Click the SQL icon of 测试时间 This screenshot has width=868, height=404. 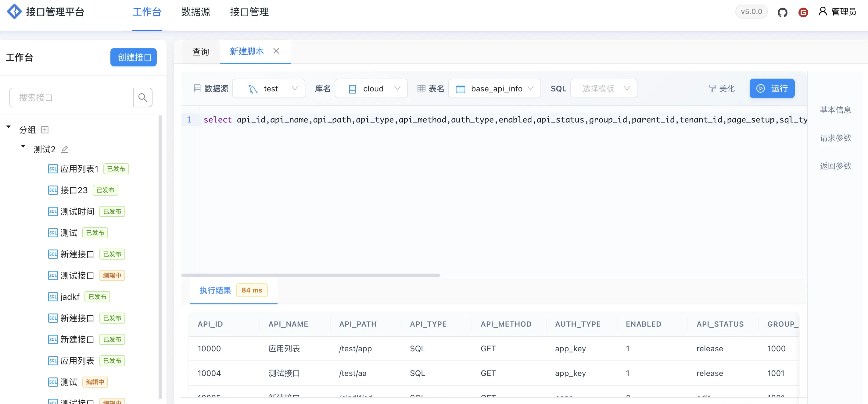click(x=53, y=211)
